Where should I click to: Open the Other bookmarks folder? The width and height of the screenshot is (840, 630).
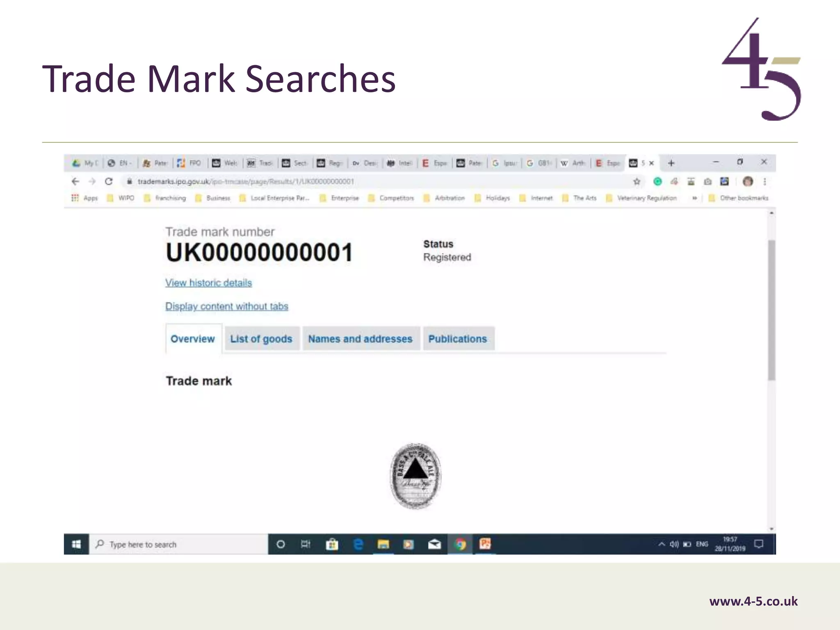point(738,198)
